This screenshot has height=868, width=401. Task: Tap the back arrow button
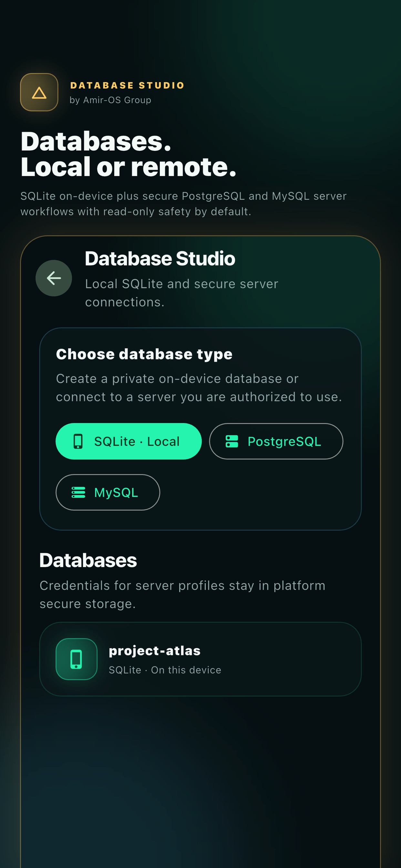pyautogui.click(x=54, y=278)
